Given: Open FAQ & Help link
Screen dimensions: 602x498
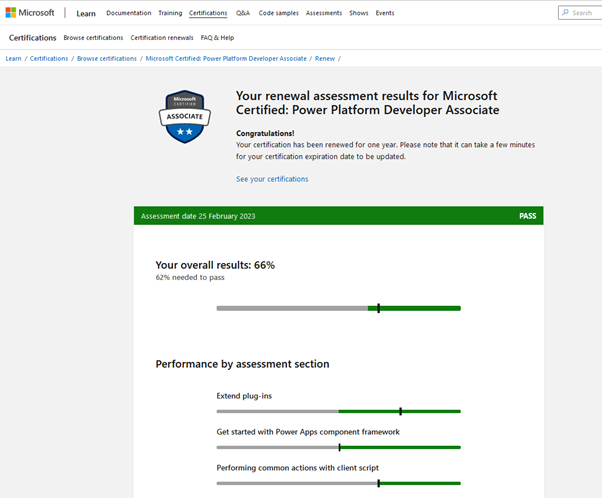Looking at the screenshot, I should click(x=217, y=38).
